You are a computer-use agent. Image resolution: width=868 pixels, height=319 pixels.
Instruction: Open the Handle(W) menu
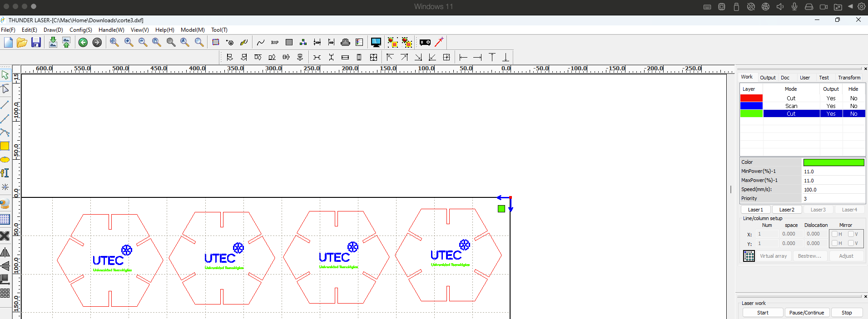point(111,30)
